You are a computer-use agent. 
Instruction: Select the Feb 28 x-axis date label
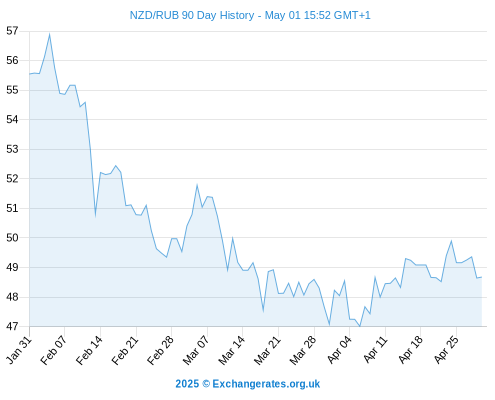[x=161, y=350]
